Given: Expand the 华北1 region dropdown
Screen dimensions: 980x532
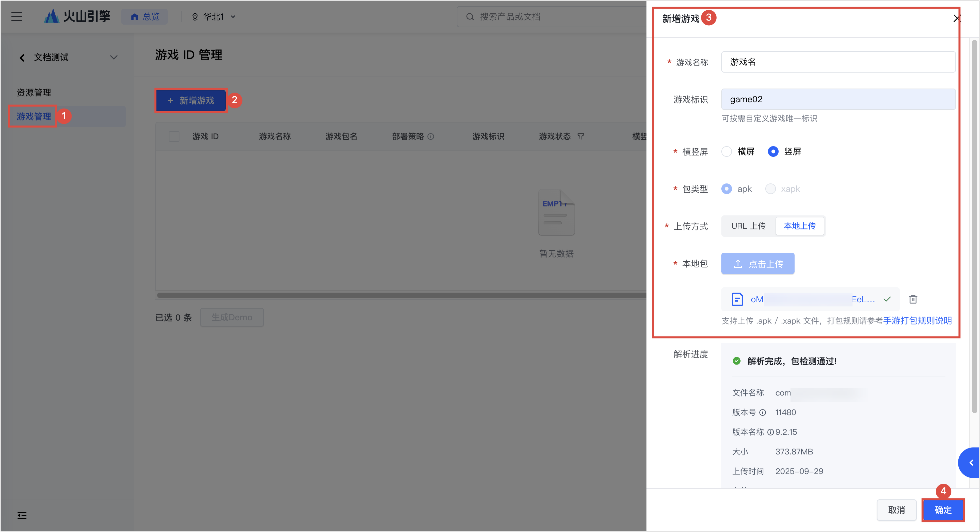Looking at the screenshot, I should tap(214, 17).
